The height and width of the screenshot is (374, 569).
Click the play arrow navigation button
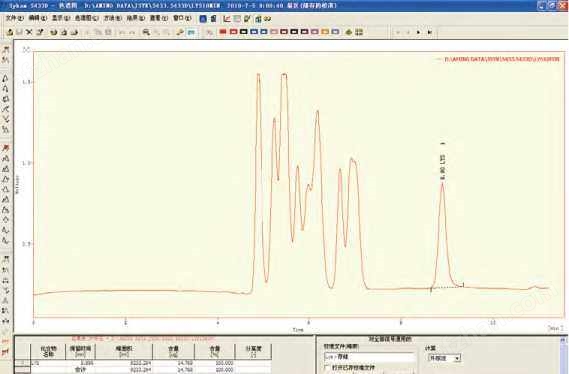418,32
